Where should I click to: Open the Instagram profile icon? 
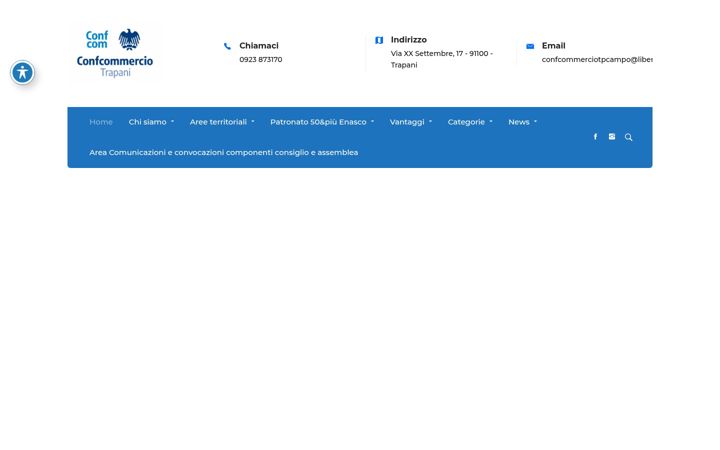click(x=612, y=137)
